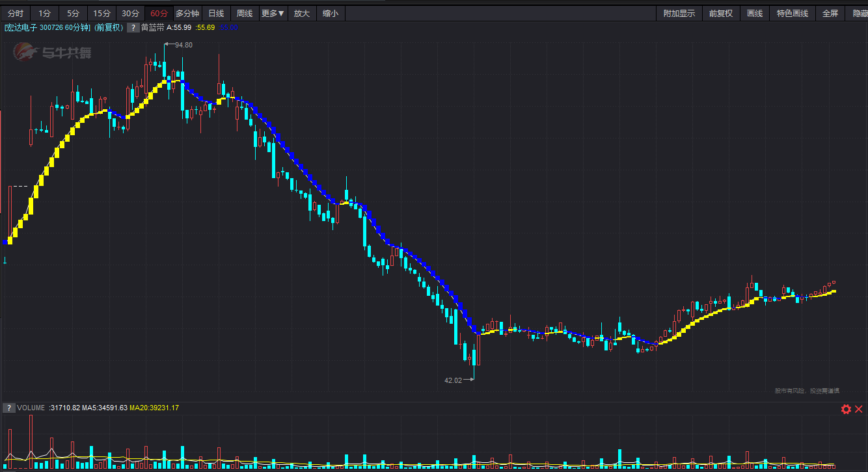Switch to 日线 daily chart
This screenshot has height=472, width=868.
click(216, 13)
